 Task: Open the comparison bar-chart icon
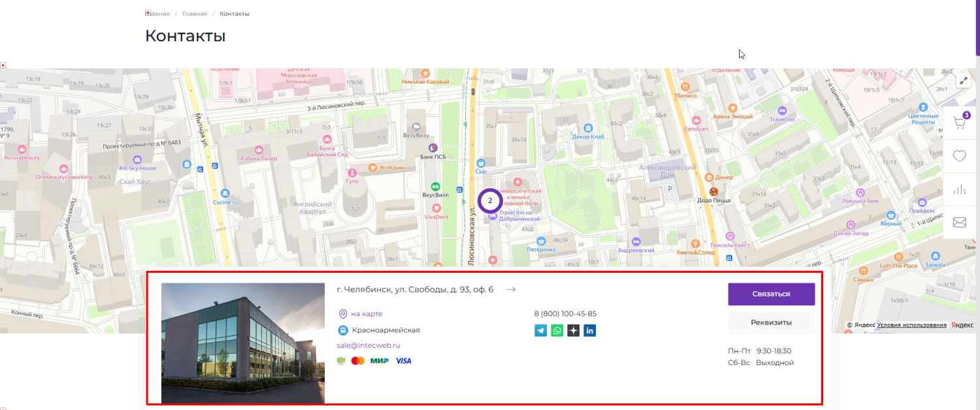[x=959, y=189]
